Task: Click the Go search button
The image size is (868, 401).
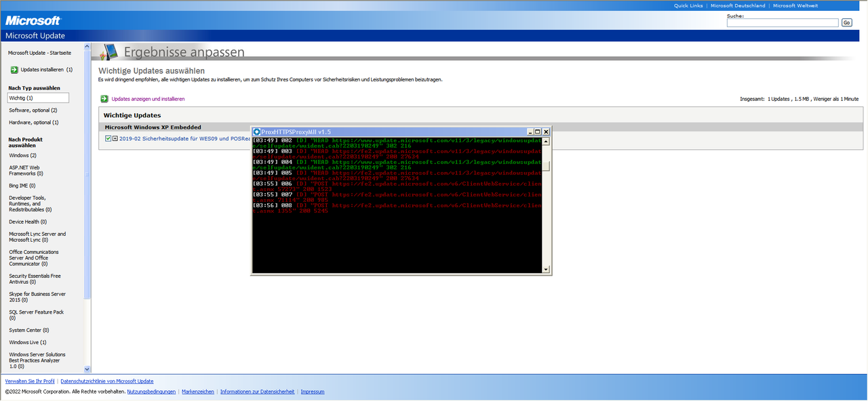Action: point(846,23)
